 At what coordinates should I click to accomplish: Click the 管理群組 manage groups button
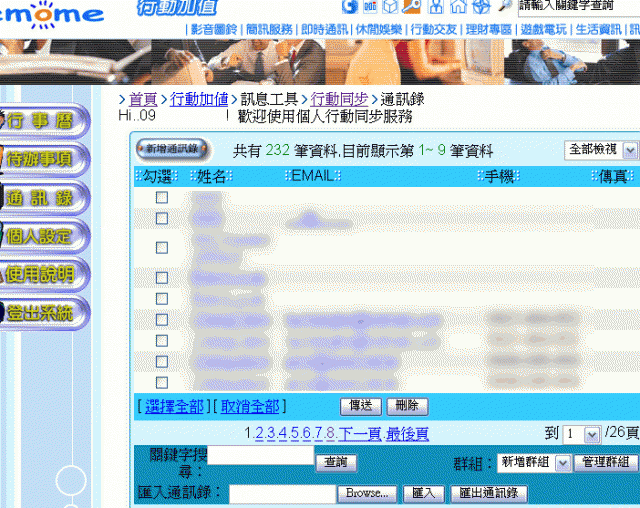pyautogui.click(x=606, y=463)
